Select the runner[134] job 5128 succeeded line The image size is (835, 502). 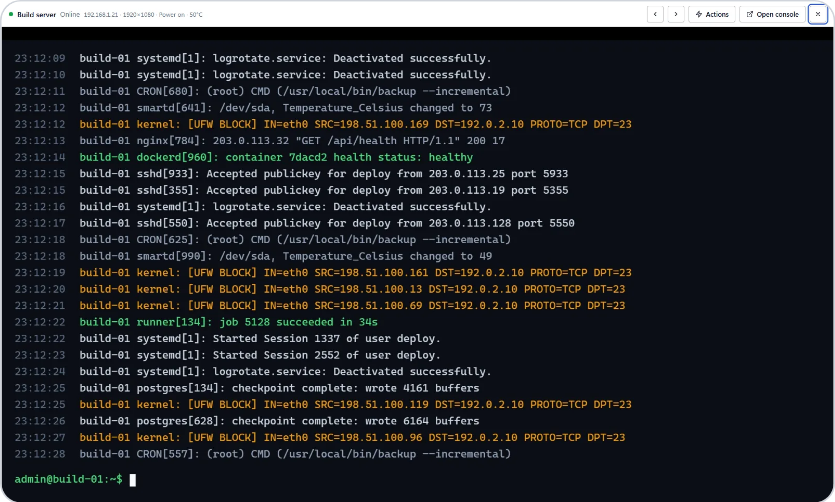[196, 322]
